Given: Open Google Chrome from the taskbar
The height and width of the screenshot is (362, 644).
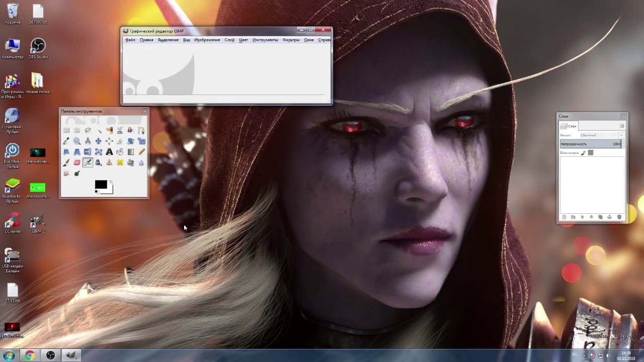Looking at the screenshot, I should click(x=30, y=355).
